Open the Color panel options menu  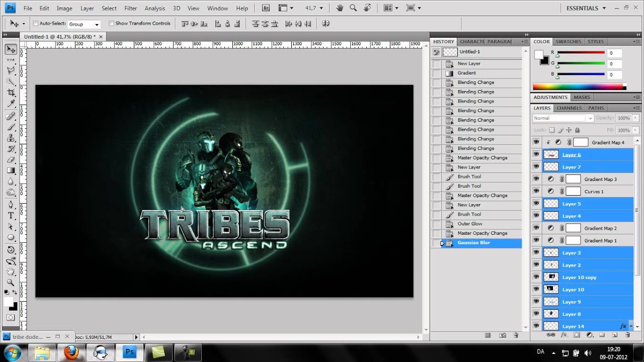637,42
